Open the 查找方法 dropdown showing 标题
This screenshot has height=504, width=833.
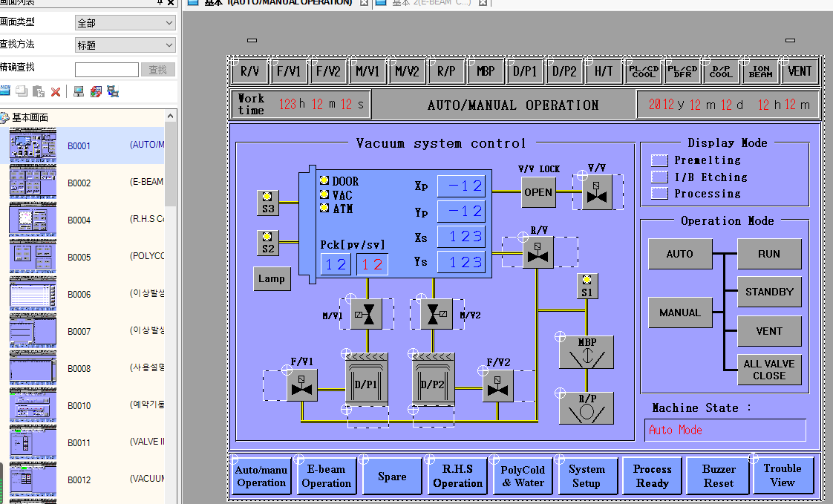125,45
